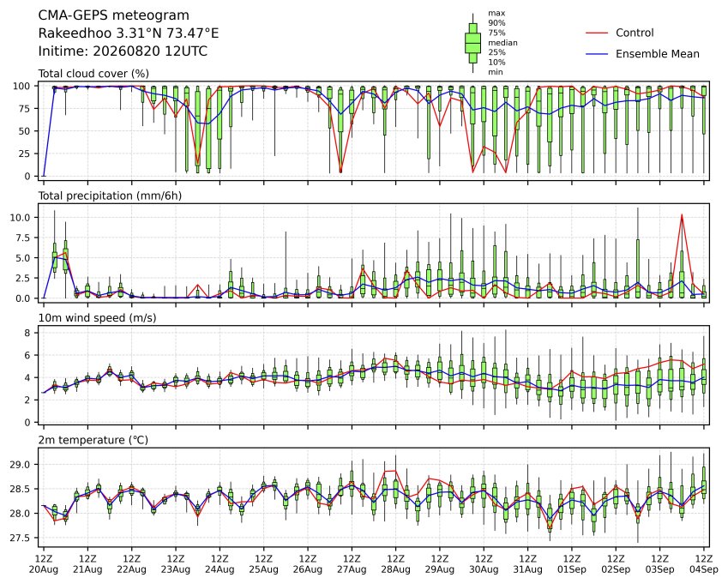Screen dimensions: 728x584
Task: Click the Initime 20260820 12UTC text
Action: [x=123, y=51]
